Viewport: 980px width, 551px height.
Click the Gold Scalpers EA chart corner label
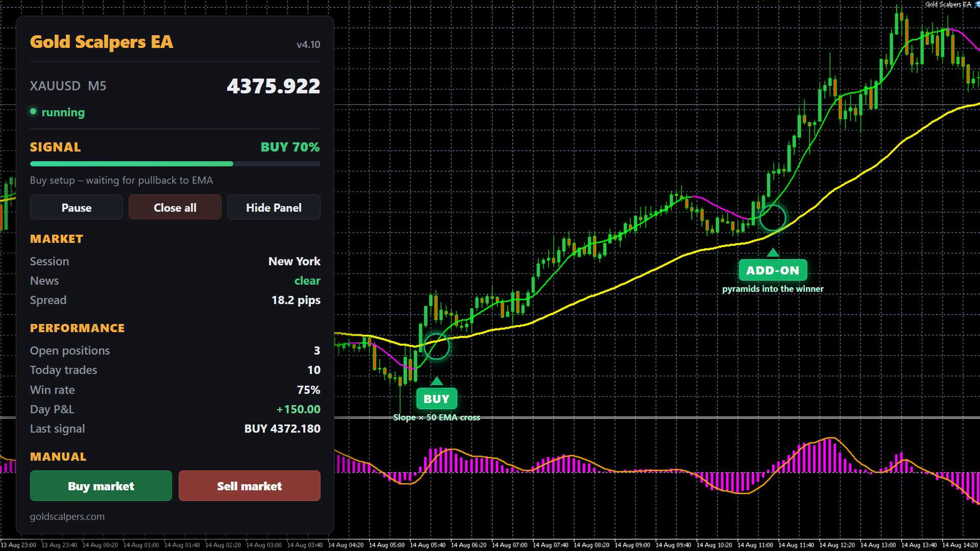point(948,4)
